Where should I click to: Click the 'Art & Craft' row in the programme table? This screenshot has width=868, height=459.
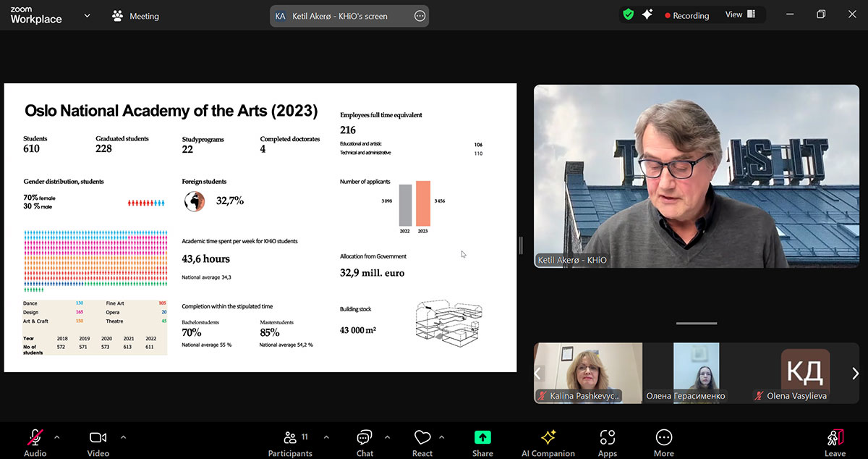pyautogui.click(x=54, y=321)
